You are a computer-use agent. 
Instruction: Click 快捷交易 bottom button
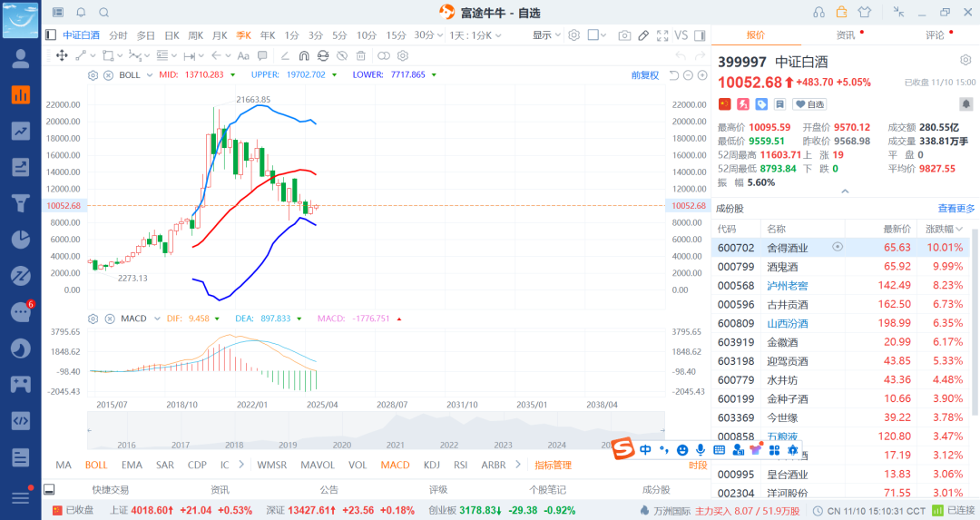point(111,489)
